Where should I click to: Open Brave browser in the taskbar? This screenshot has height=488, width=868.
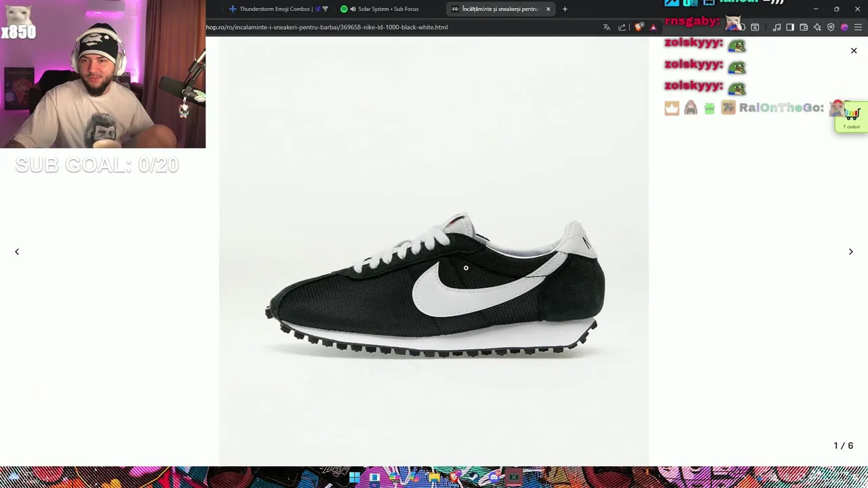454,478
